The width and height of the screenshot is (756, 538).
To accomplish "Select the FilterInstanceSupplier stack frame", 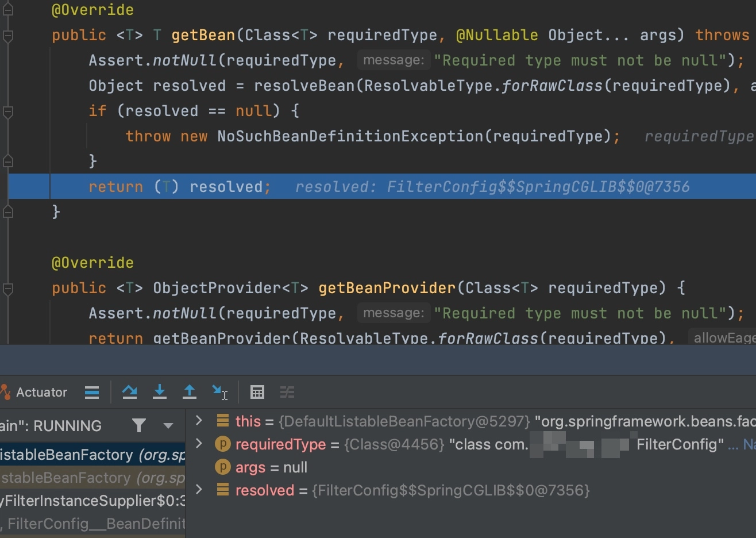I will (x=92, y=500).
